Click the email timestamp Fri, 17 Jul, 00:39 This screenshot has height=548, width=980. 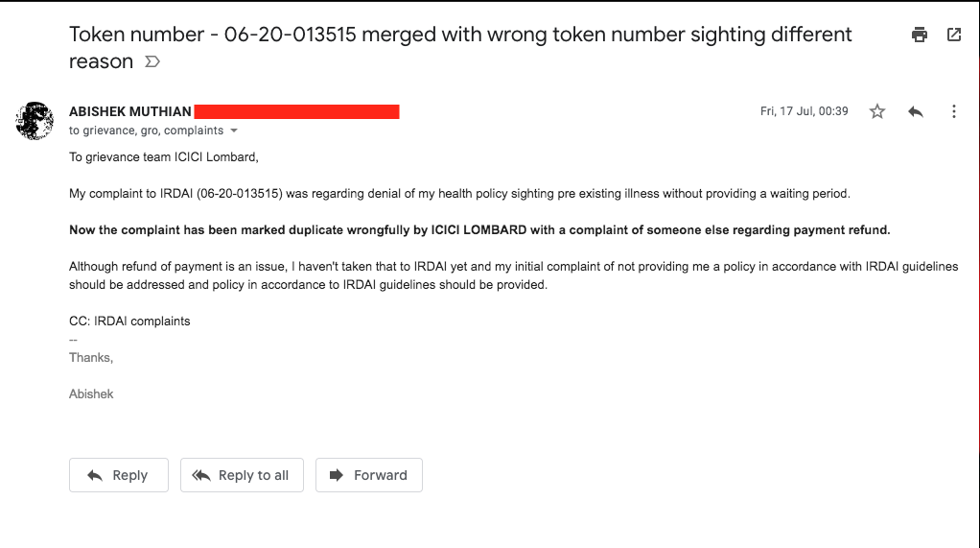pyautogui.click(x=805, y=111)
